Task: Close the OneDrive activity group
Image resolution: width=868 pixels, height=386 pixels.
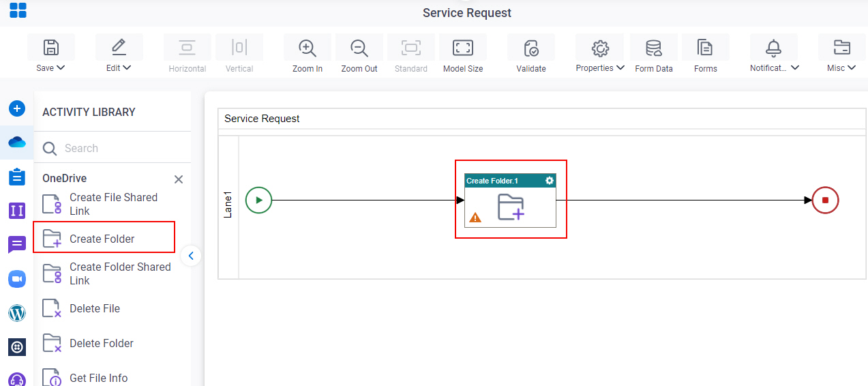Action: 179,179
